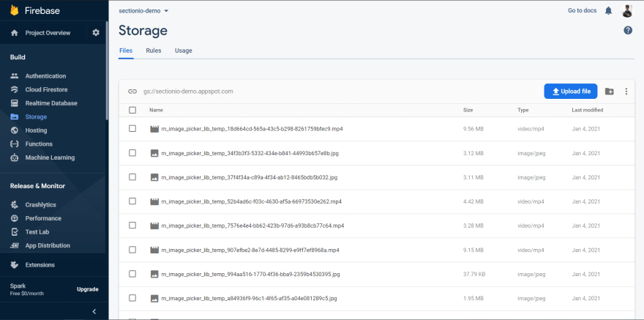644x320 pixels.
Task: Click the Last modified column header
Action: pyautogui.click(x=588, y=110)
